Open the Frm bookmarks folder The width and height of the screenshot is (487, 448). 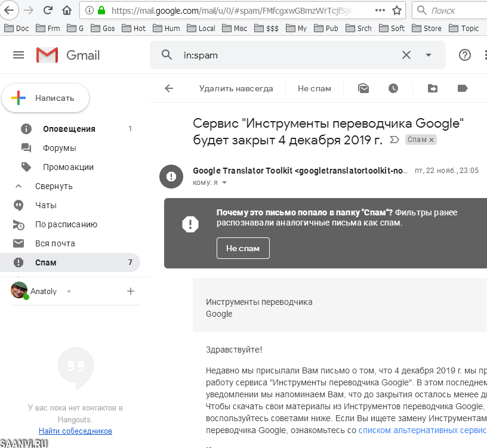pyautogui.click(x=48, y=28)
